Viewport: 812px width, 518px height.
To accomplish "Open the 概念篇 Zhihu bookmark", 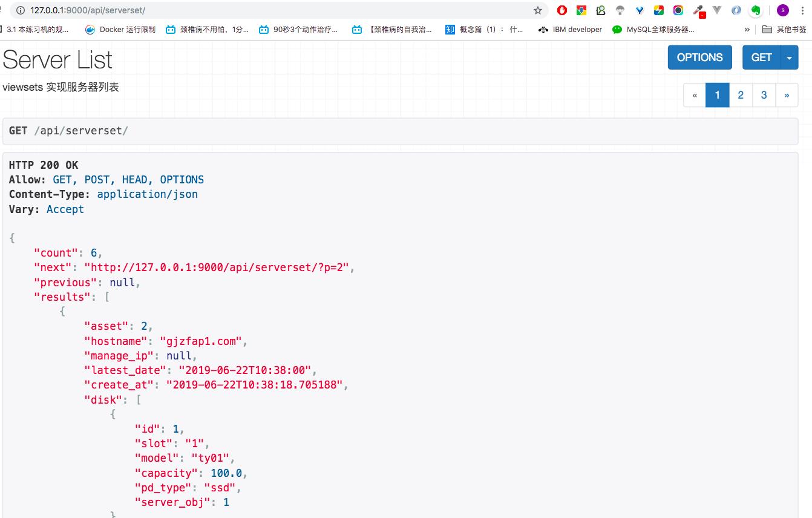I will coord(485,29).
